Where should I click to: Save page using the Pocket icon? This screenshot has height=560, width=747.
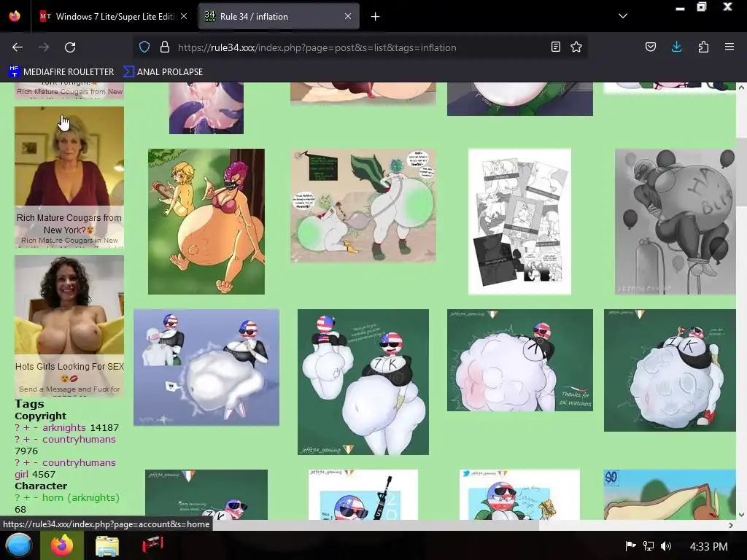(x=651, y=47)
